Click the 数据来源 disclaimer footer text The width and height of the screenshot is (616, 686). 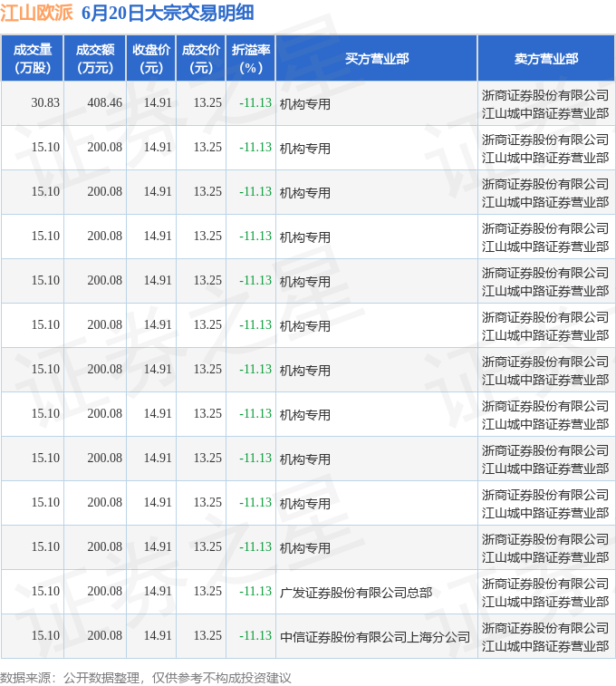click(x=146, y=678)
